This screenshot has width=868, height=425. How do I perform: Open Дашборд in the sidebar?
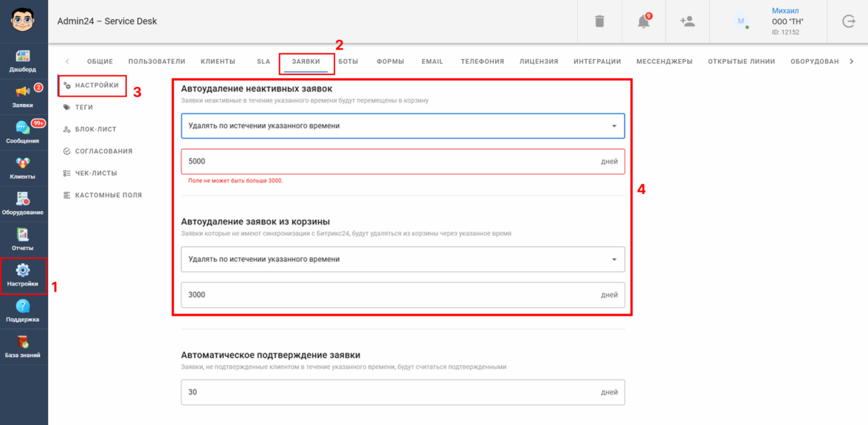(x=24, y=61)
